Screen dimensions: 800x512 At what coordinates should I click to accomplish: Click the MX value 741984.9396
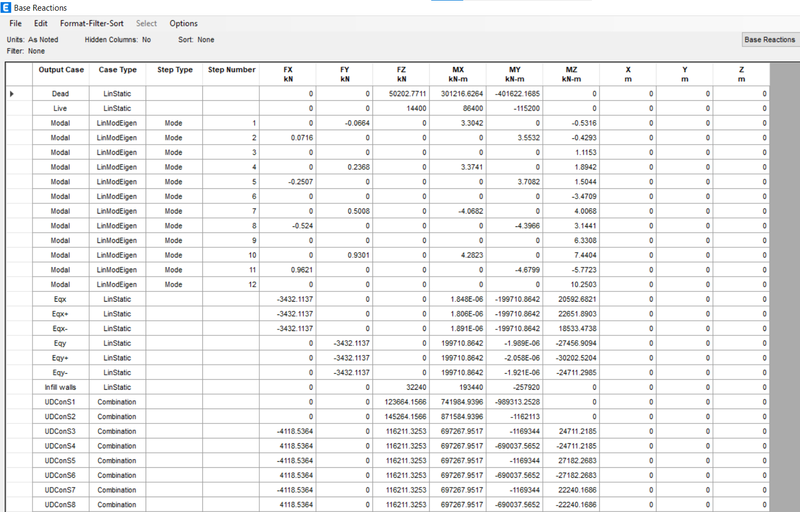pyautogui.click(x=458, y=402)
